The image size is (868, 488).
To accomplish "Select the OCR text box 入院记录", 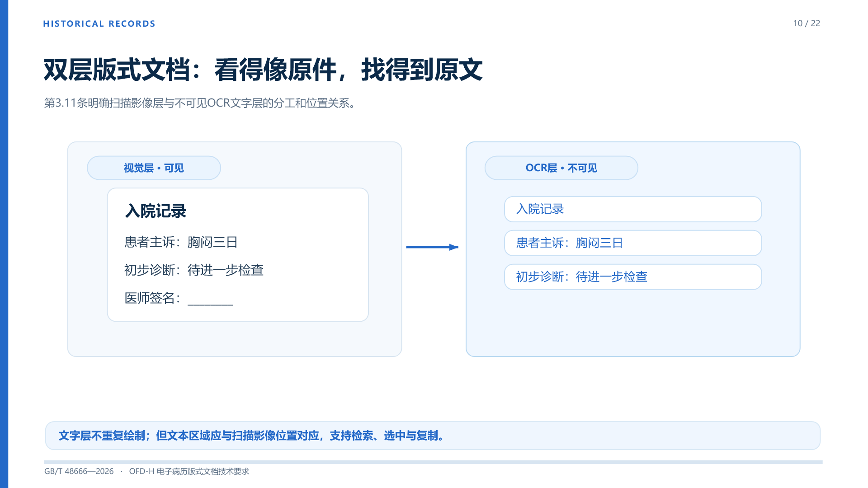I will click(633, 209).
